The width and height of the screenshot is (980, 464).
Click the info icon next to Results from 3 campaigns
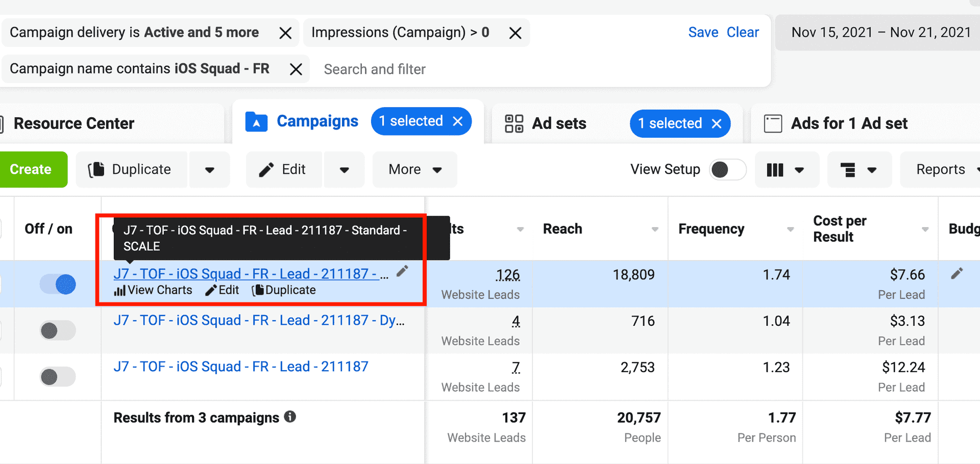point(290,417)
